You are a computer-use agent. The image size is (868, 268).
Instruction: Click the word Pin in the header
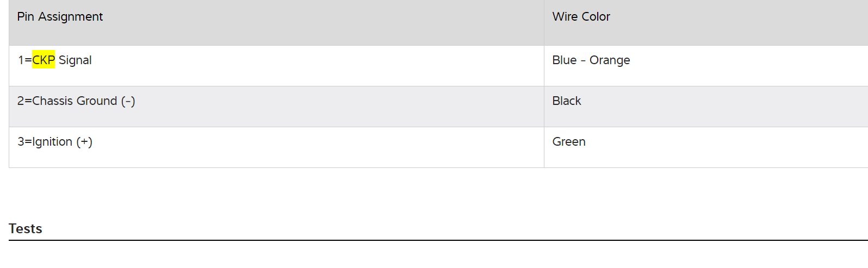click(x=25, y=17)
